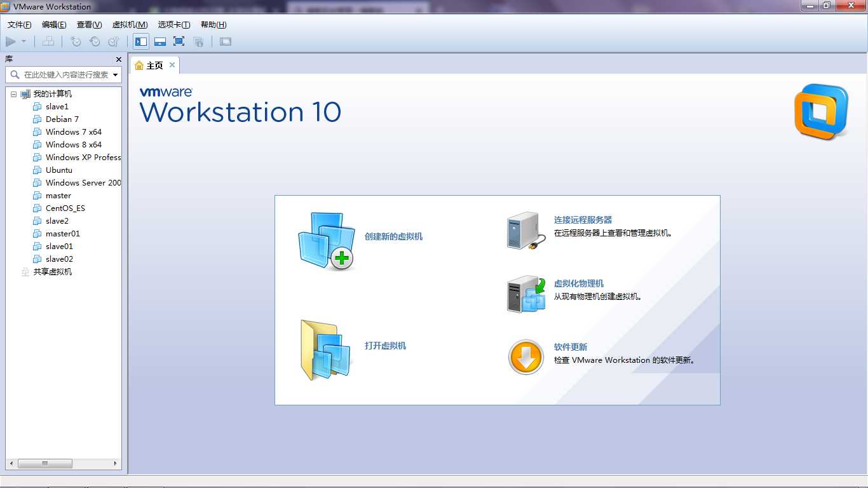Click the open virtual machine folder icon
Image resolution: width=868 pixels, height=488 pixels.
(326, 350)
